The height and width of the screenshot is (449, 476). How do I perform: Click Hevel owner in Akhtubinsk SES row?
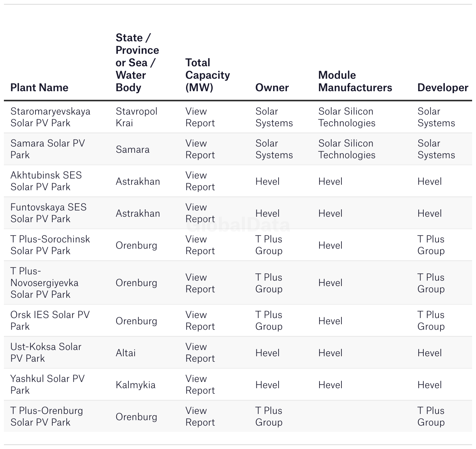pyautogui.click(x=267, y=181)
